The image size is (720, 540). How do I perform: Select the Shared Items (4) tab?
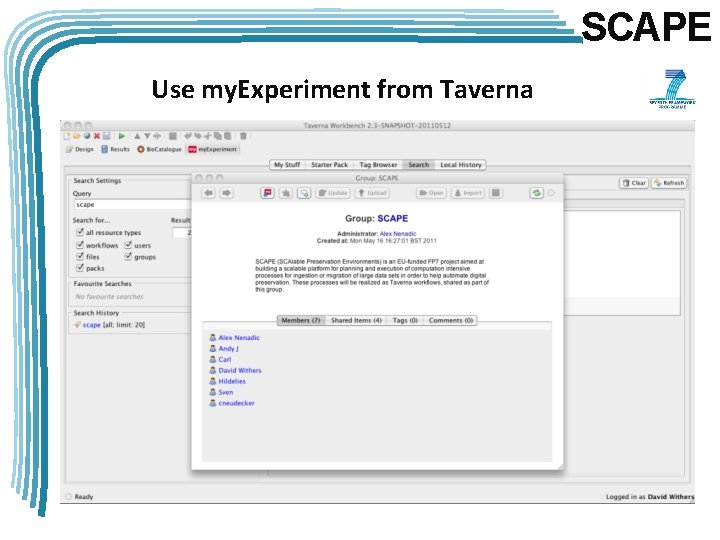356,320
